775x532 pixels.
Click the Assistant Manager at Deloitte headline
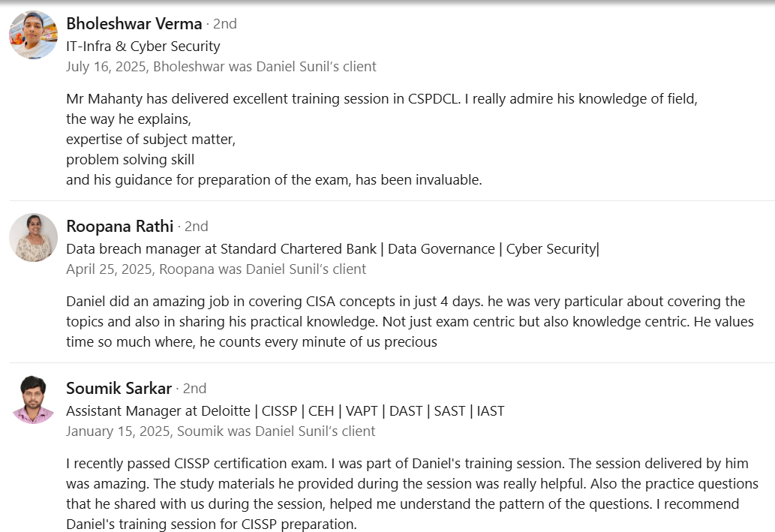285,411
